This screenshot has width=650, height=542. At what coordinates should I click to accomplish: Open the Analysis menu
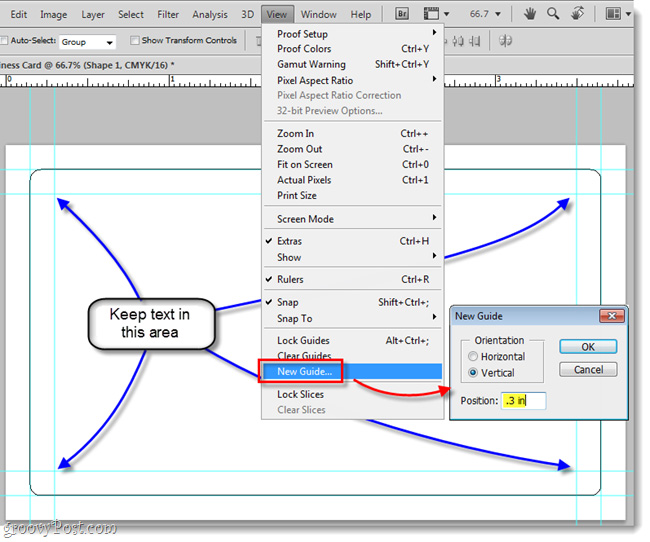(210, 15)
